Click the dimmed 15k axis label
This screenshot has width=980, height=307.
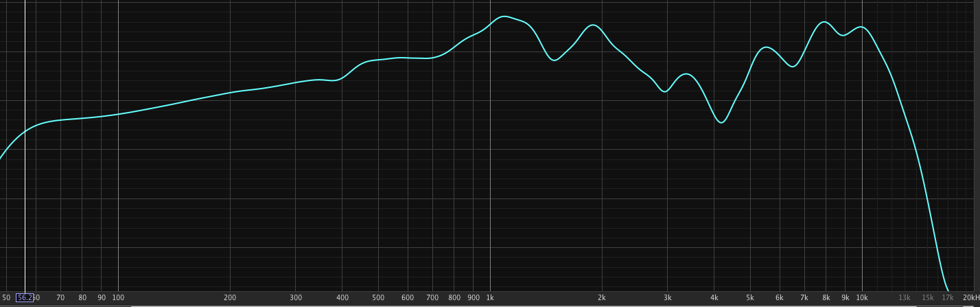coord(928,297)
